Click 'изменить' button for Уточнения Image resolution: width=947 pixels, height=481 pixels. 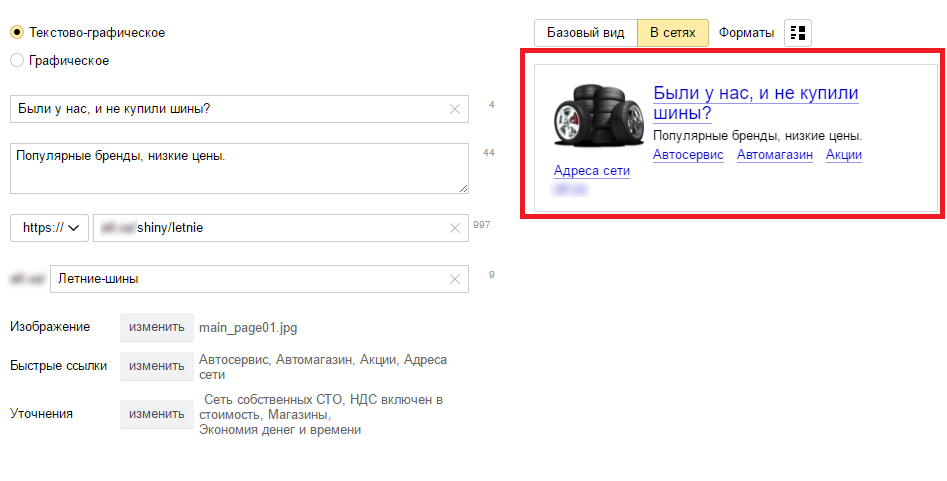[157, 414]
